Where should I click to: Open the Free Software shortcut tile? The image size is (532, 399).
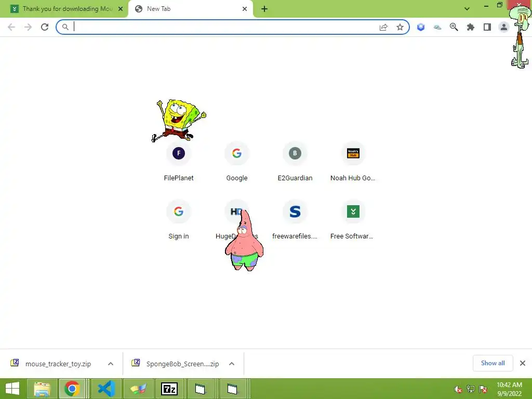tap(353, 220)
